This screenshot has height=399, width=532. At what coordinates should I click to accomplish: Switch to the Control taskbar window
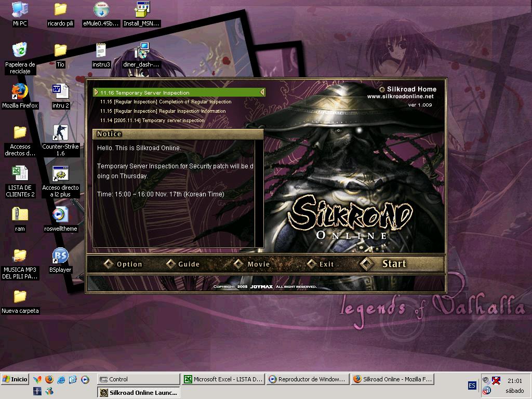[138, 379]
